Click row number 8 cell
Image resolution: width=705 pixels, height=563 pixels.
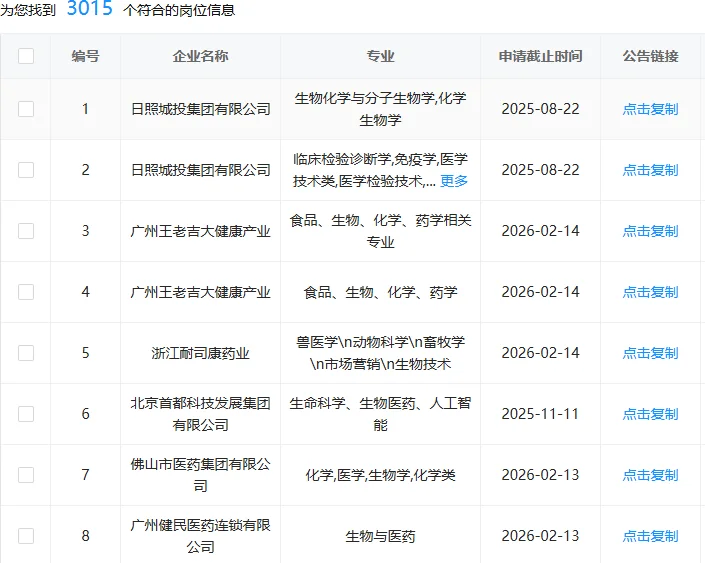coord(85,536)
